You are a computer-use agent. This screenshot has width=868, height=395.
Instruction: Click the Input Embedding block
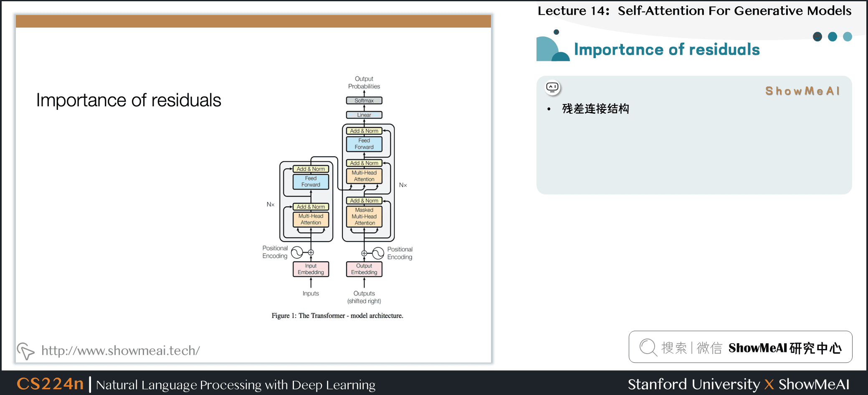[x=311, y=269]
